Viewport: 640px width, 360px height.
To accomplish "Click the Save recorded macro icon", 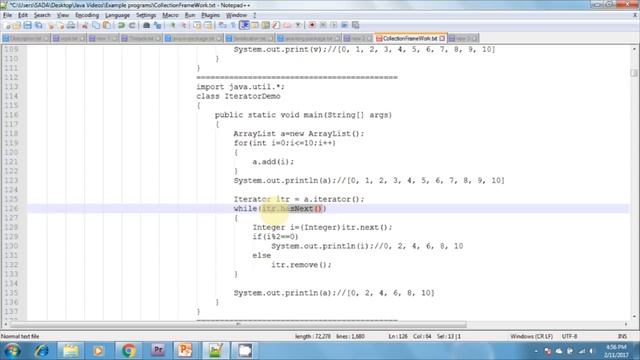I will (356, 25).
